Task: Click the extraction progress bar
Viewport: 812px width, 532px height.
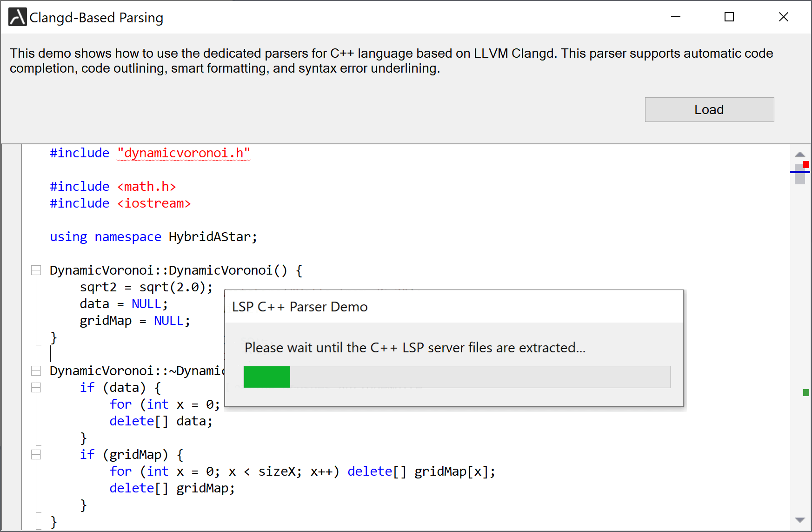Action: coord(457,377)
